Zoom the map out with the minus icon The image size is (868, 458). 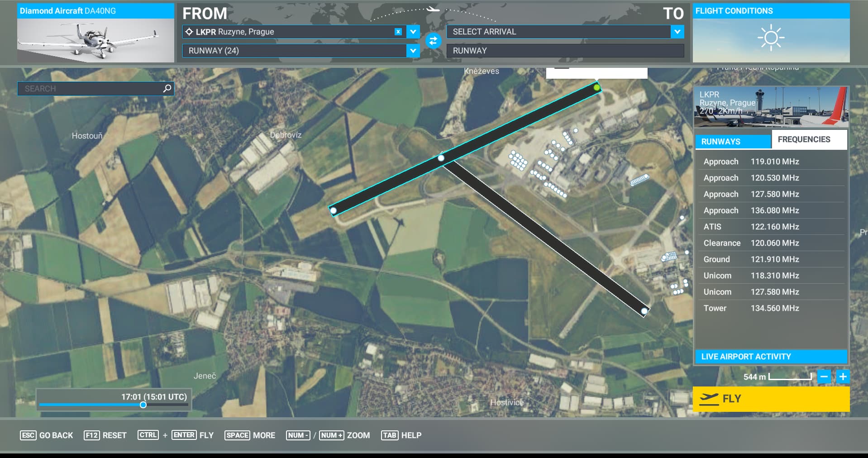(825, 376)
